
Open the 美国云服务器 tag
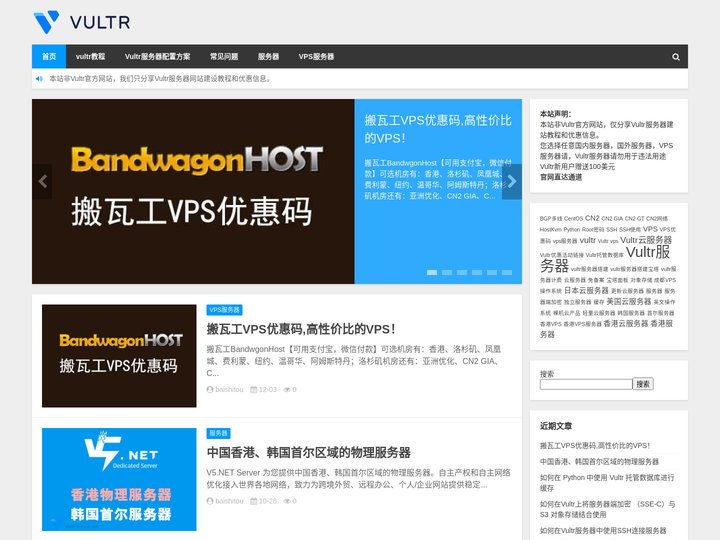[x=629, y=302]
